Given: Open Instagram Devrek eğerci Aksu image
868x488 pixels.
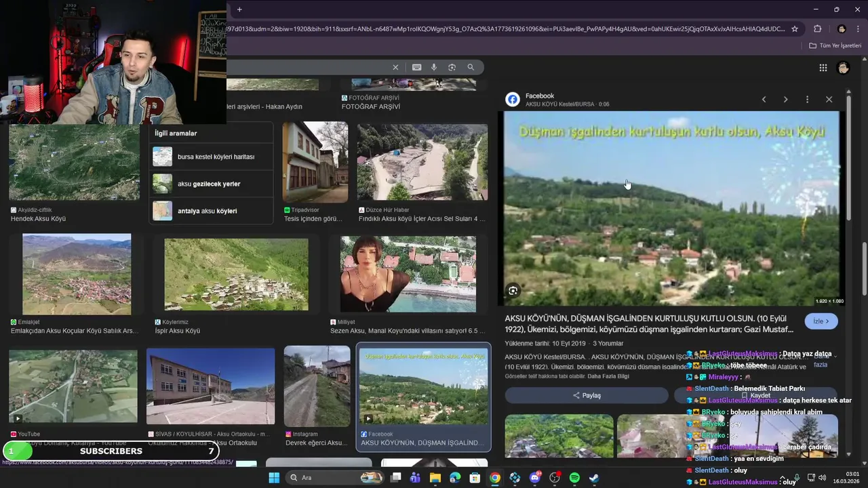Looking at the screenshot, I should tap(317, 386).
